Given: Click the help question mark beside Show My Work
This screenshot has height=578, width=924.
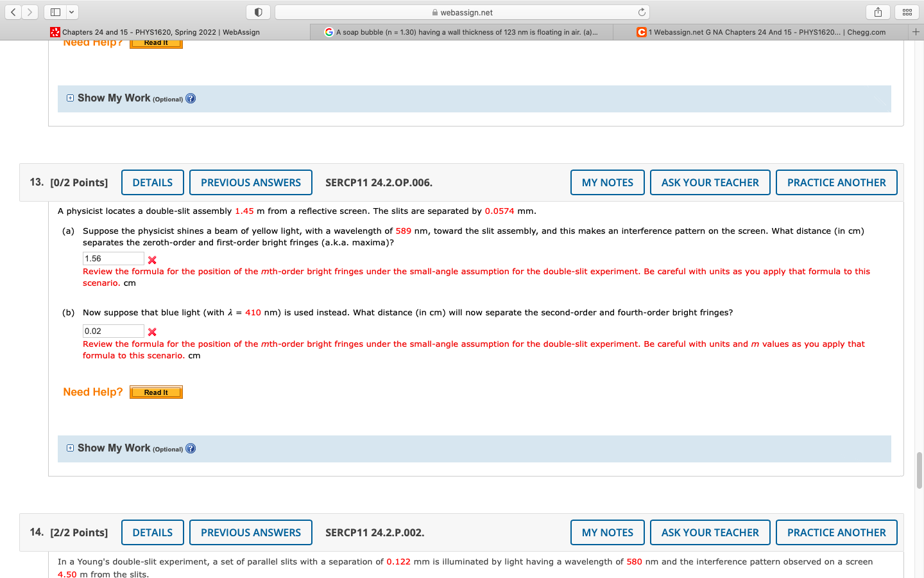Looking at the screenshot, I should pyautogui.click(x=191, y=448).
